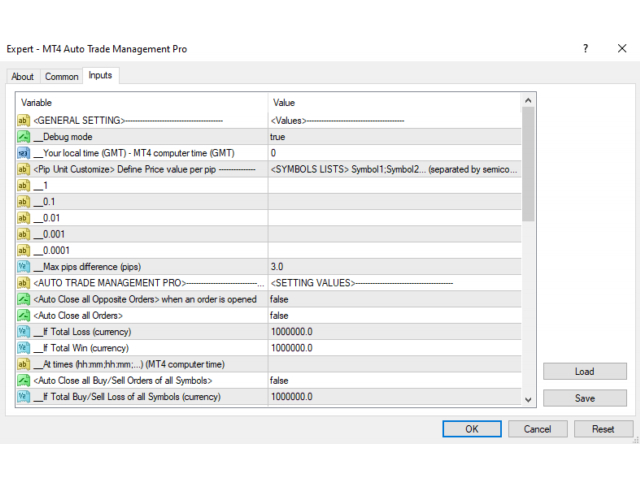Screen dimensions: 640x480
Task: Click the string icon beside Pip Unit Customize
Action: click(x=23, y=169)
